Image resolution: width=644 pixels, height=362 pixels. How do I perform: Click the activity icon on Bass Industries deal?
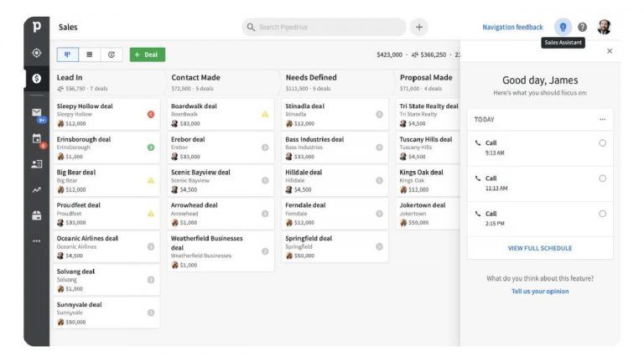point(379,147)
